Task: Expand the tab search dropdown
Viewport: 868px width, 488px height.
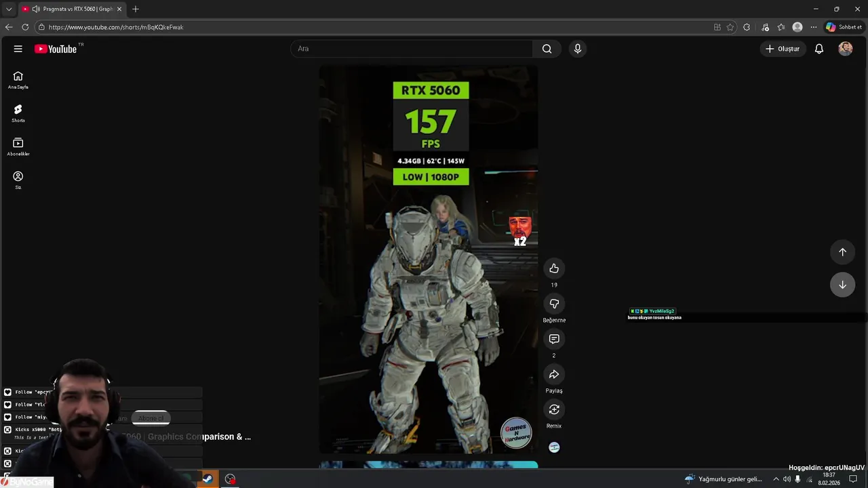Action: point(9,9)
